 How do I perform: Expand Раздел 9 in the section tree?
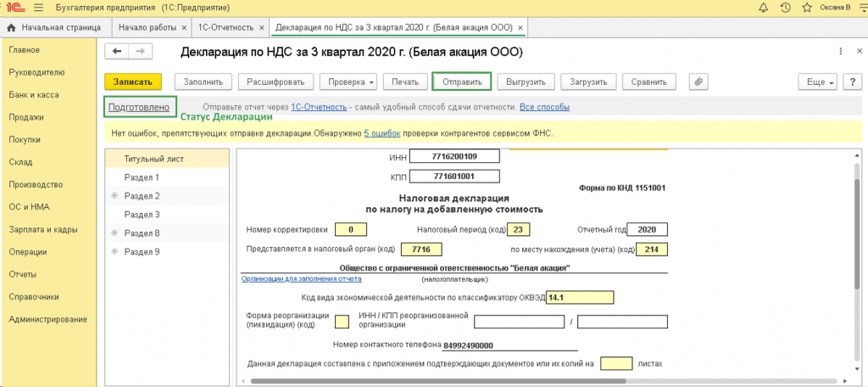coord(114,251)
